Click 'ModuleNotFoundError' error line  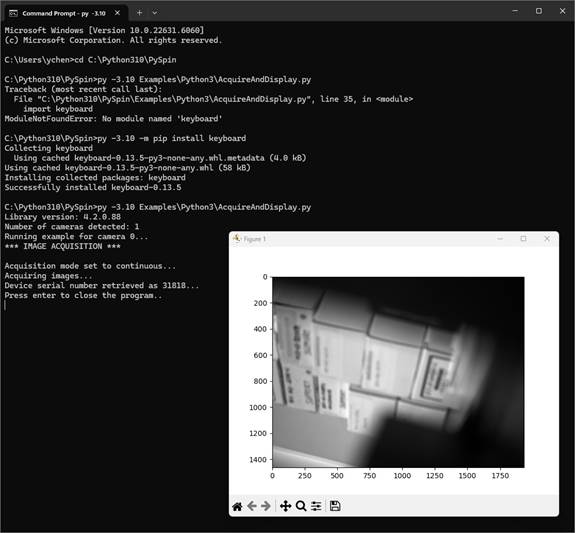(113, 119)
